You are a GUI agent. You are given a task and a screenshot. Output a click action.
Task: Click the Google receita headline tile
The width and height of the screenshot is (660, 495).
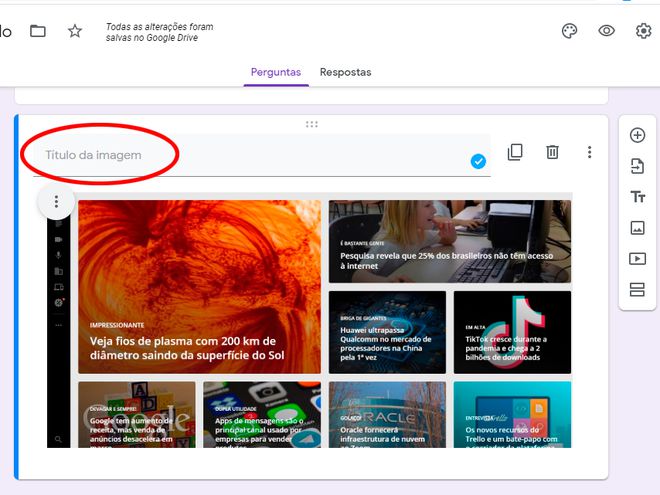tap(137, 415)
